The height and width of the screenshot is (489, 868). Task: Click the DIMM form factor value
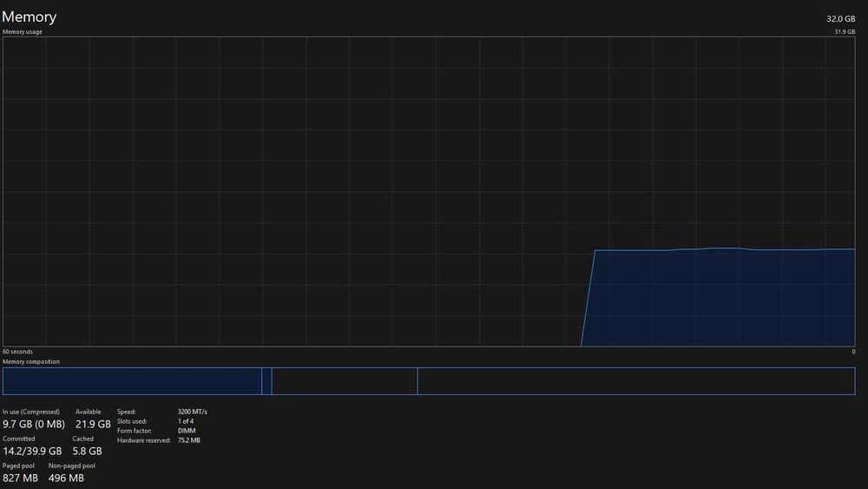(187, 431)
